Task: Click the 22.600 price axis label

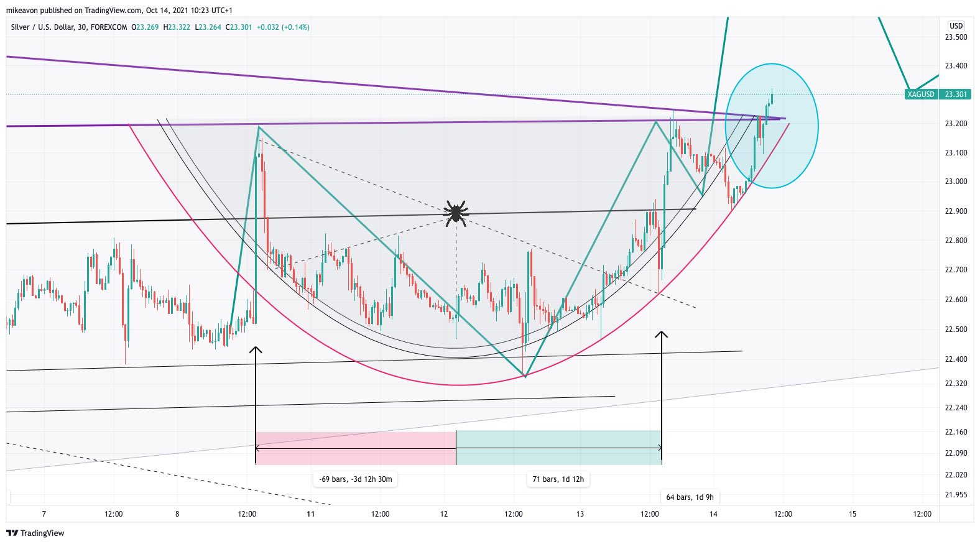Action: pyautogui.click(x=956, y=300)
